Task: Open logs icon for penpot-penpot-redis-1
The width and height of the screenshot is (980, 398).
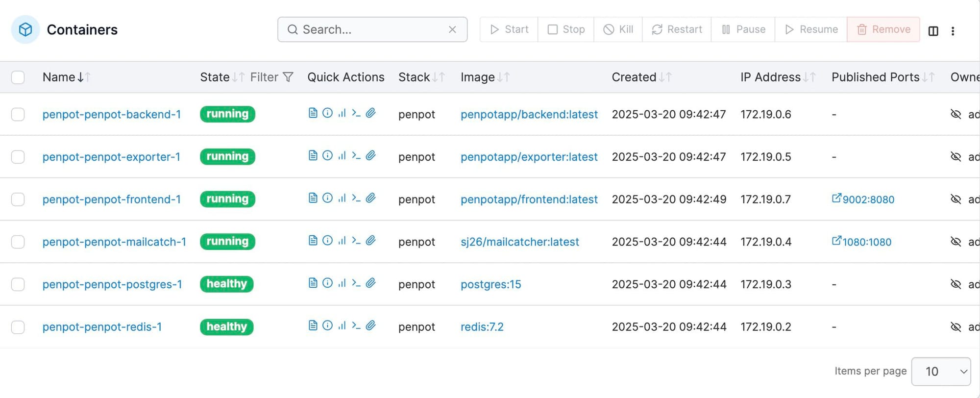Action: (x=313, y=325)
